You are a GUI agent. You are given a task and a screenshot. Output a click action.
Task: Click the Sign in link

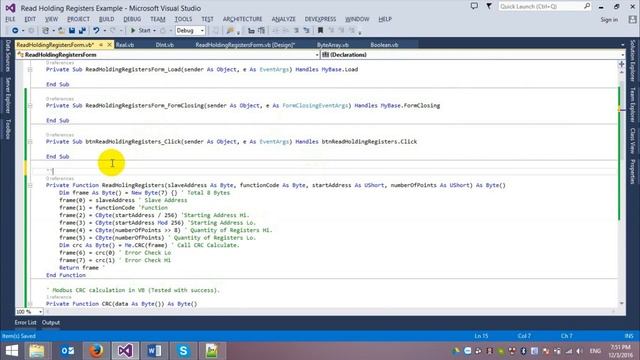pos(609,20)
